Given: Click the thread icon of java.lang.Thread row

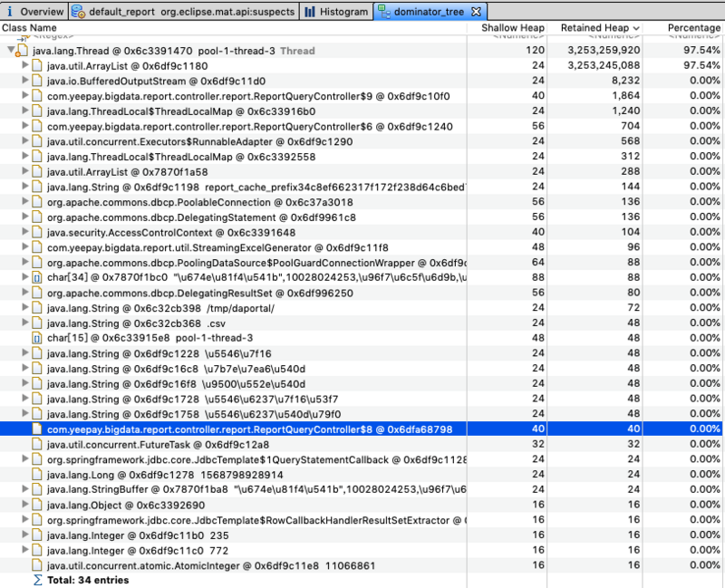Looking at the screenshot, I should coord(22,51).
